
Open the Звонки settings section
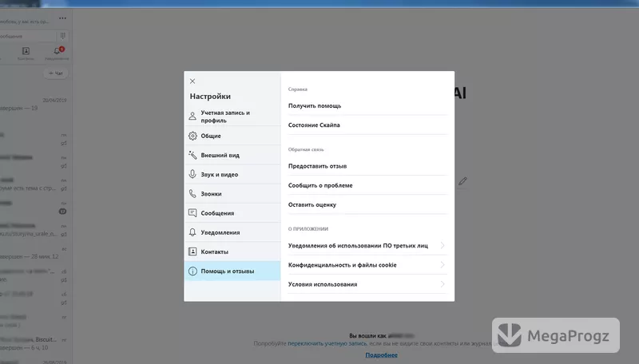click(x=232, y=194)
